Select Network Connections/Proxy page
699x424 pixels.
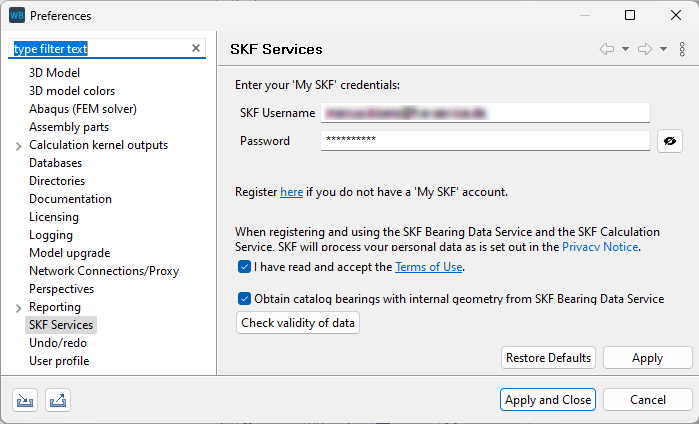click(x=104, y=271)
